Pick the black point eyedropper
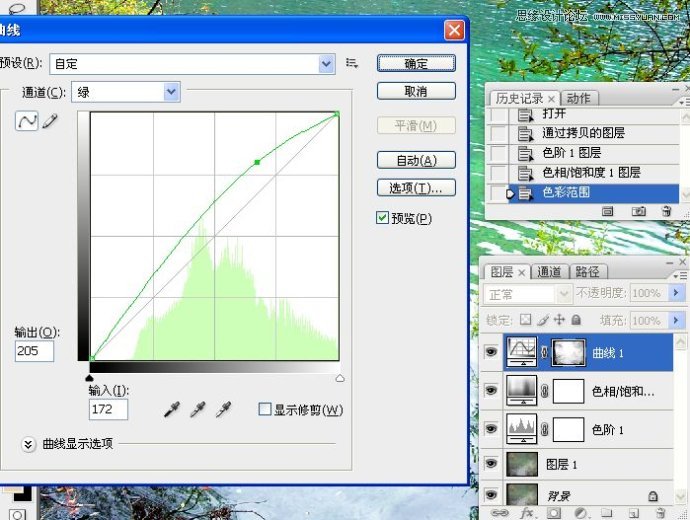The width and height of the screenshot is (690, 520). point(172,409)
